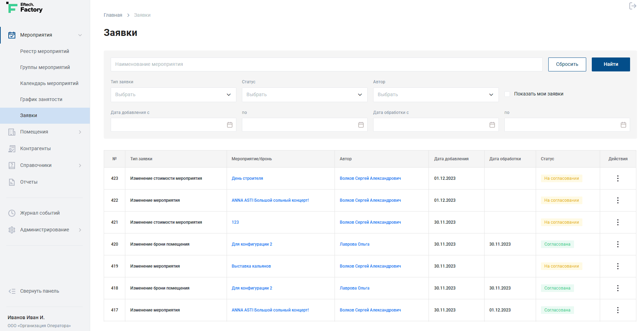The image size is (644, 331).
Task: Open calendar picker for 'Дата добавления с'
Action: coord(229,125)
